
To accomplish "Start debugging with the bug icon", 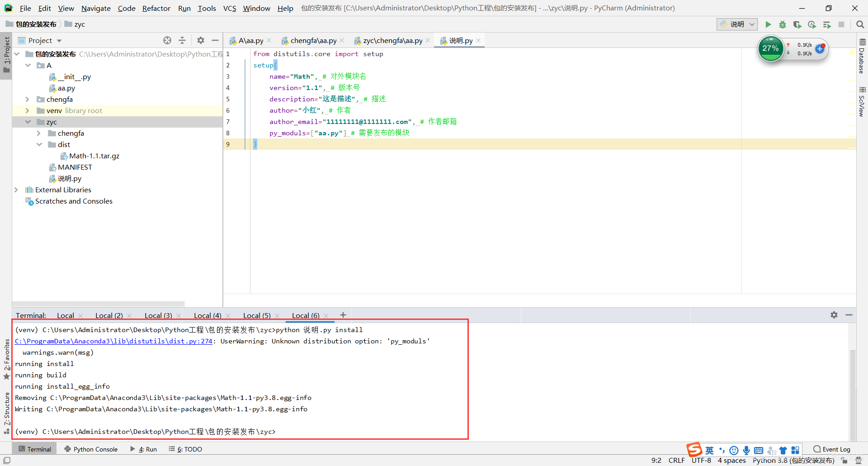I will point(783,24).
